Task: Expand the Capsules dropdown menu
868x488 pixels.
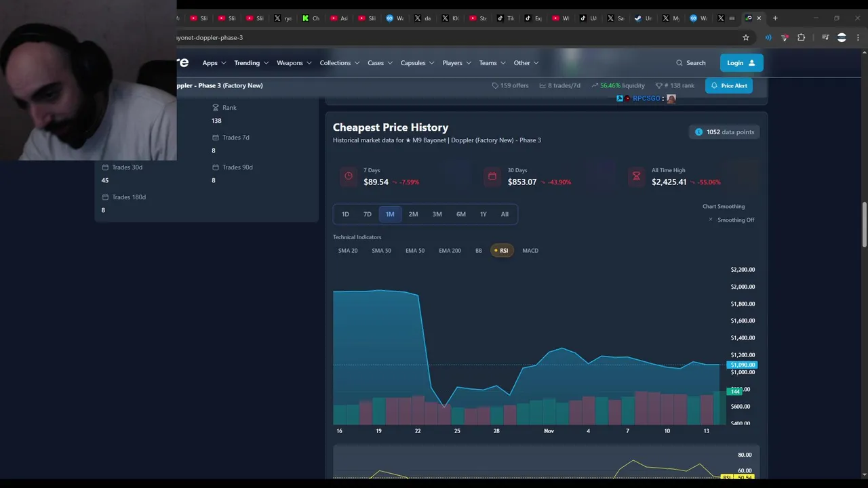Action: 417,63
